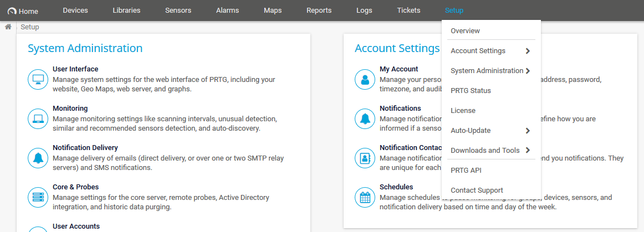644x232 pixels.
Task: Expand the System Administration submenu arrow
Action: click(528, 71)
